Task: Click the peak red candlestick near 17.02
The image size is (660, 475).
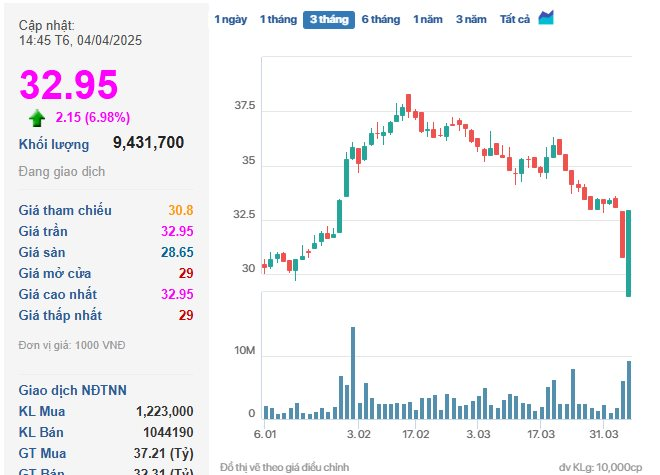Action: pos(408,103)
